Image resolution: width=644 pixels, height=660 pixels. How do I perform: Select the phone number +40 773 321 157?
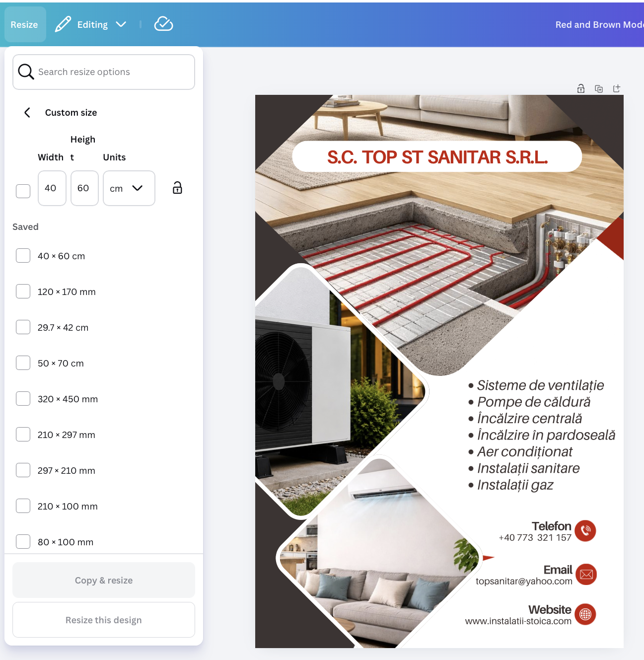click(x=535, y=538)
